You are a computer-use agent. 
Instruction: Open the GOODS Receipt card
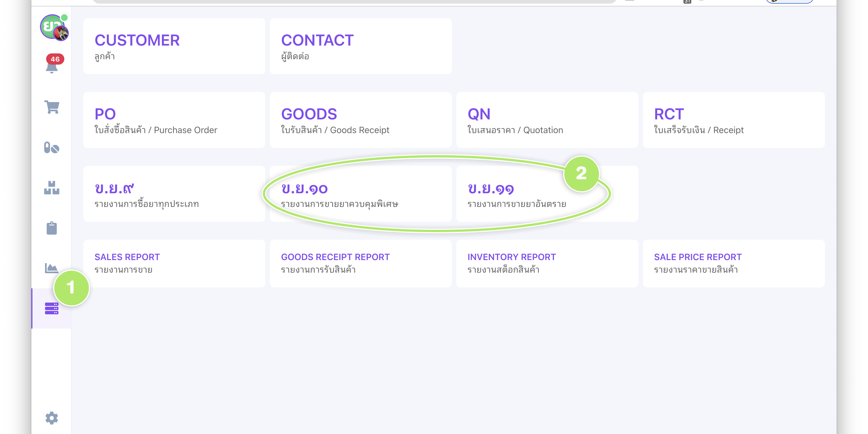(x=360, y=120)
